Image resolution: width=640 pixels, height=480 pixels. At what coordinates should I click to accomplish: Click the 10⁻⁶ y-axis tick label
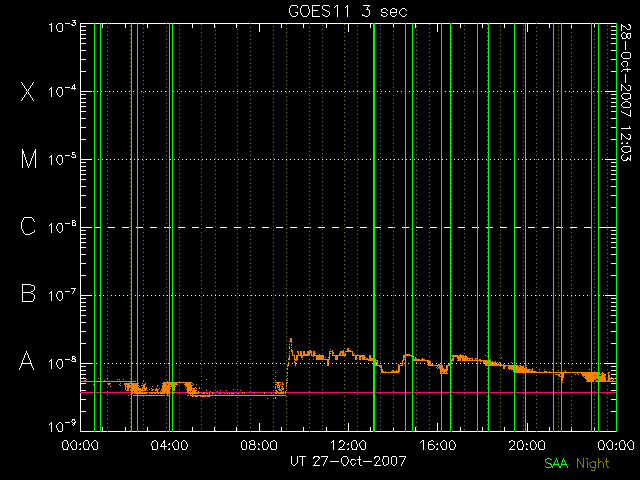tap(62, 227)
